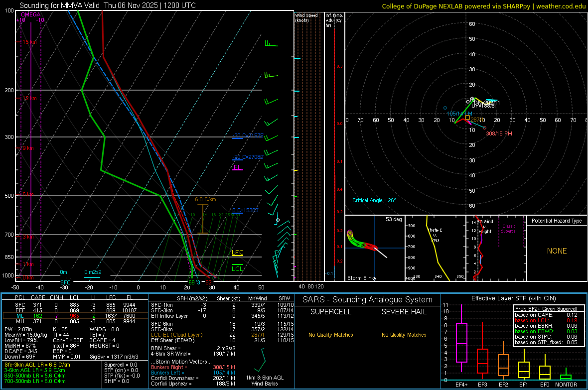Click No Quality Matches under SUPERCELL

(x=331, y=335)
